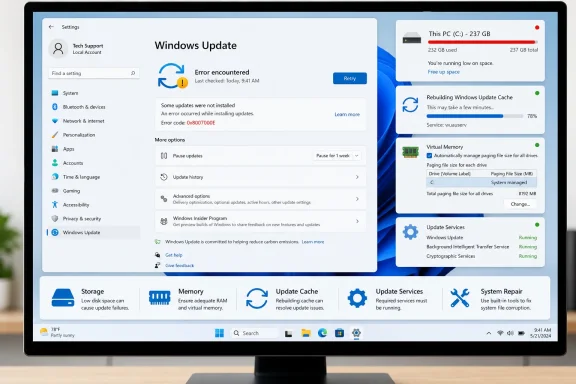Expand Windows Insider Program with its chevron

(357, 221)
